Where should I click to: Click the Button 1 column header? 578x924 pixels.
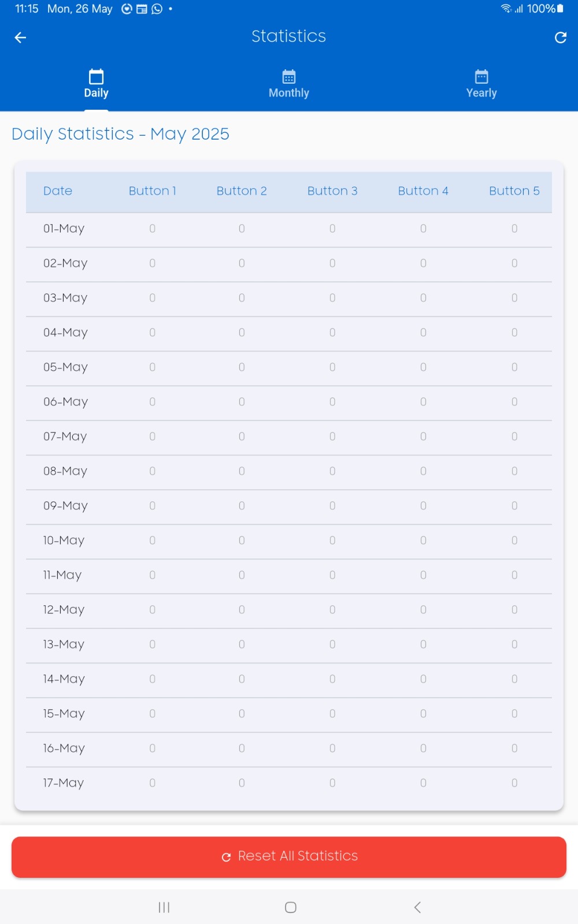click(x=152, y=191)
